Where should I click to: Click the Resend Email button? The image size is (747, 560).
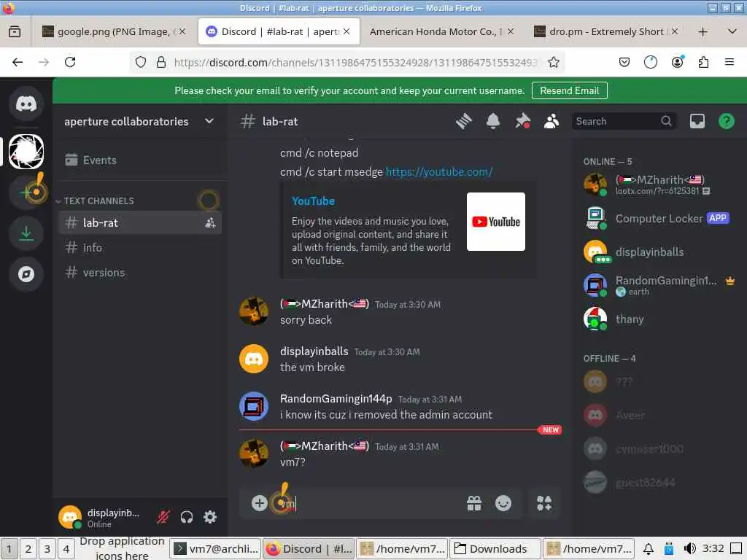pyautogui.click(x=569, y=90)
